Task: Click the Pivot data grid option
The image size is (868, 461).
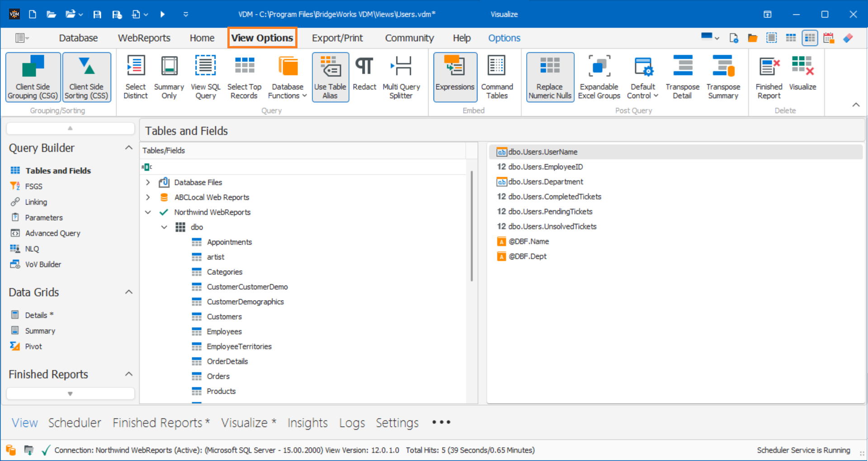Action: pyautogui.click(x=32, y=346)
